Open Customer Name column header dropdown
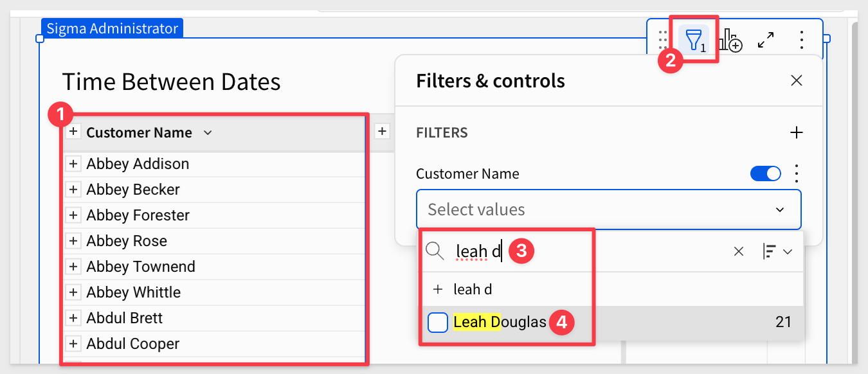This screenshot has width=868, height=374. tap(208, 133)
